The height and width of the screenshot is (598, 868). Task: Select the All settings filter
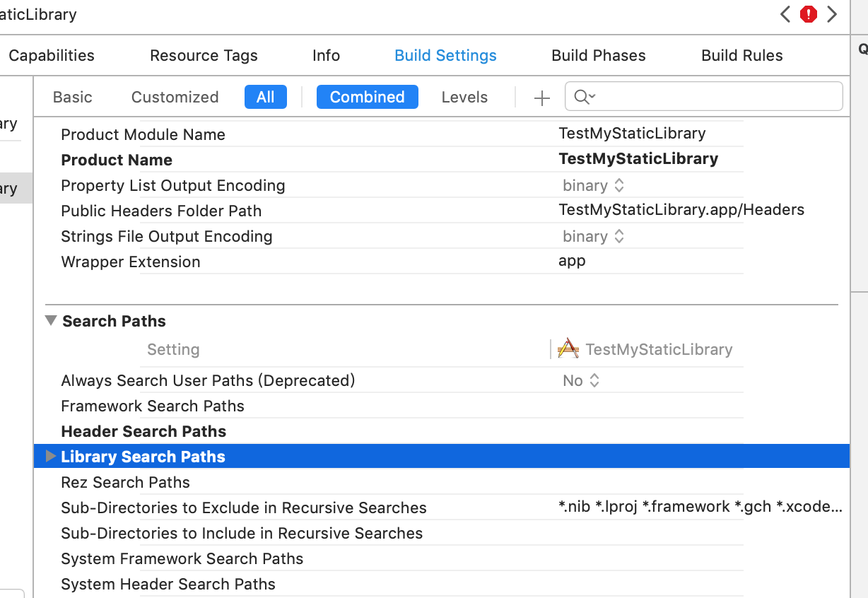(265, 97)
